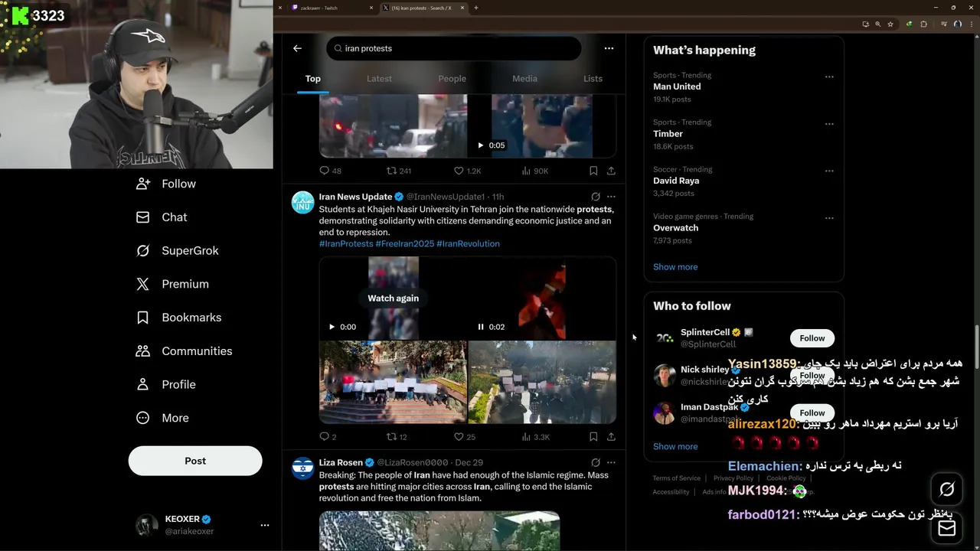Reply to the Iran News Update post

(x=327, y=437)
